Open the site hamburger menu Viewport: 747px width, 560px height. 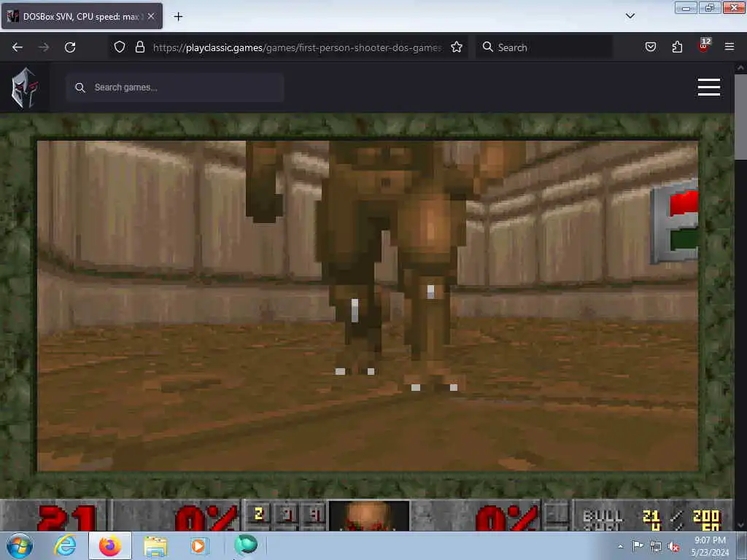pos(708,87)
